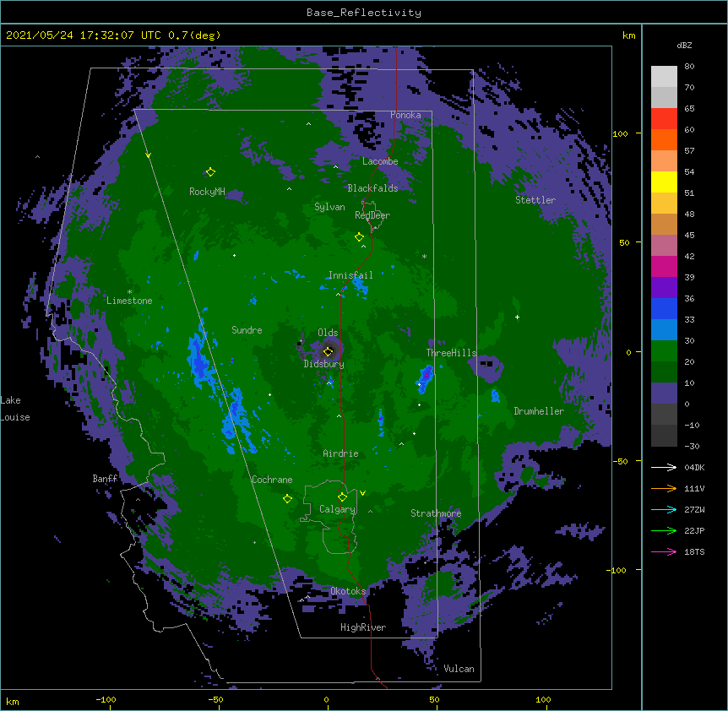Image resolution: width=728 pixels, height=711 pixels.
Task: Click the cyan 27ZW arrow legend icon
Action: (664, 509)
